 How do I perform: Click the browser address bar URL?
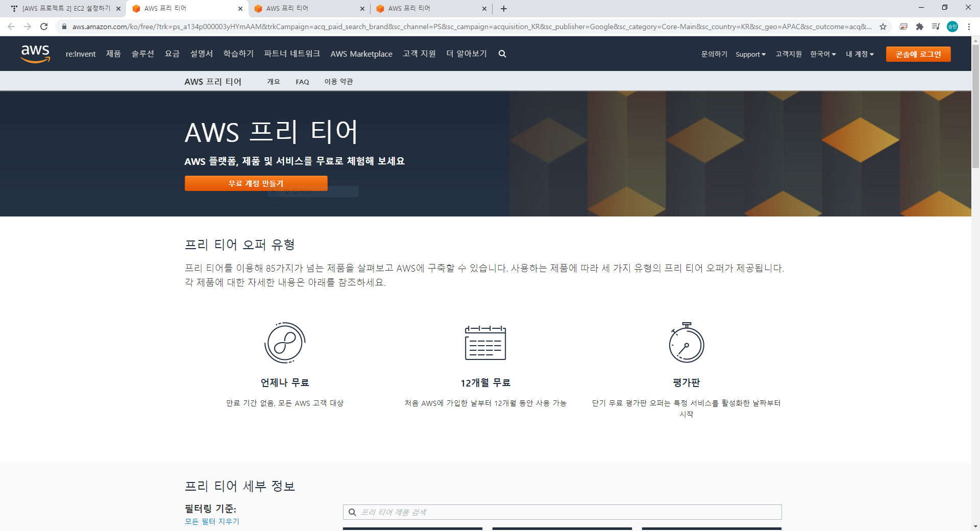(472, 27)
